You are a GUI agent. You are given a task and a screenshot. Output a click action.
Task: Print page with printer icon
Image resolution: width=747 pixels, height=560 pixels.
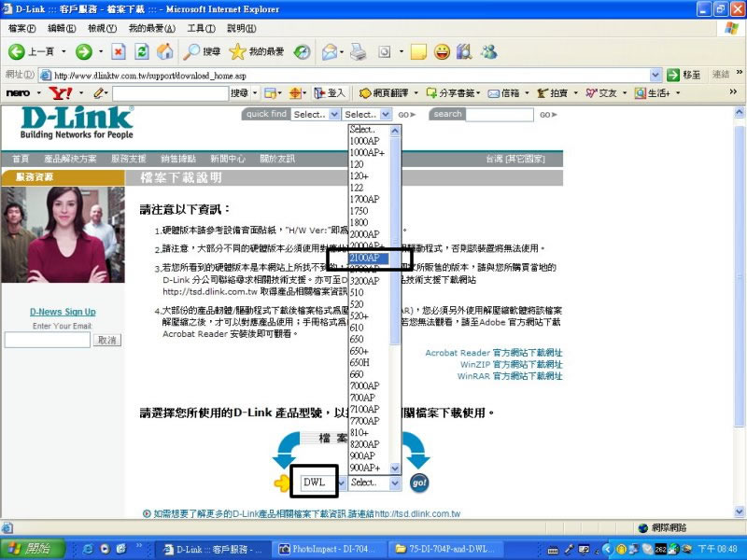point(359,51)
